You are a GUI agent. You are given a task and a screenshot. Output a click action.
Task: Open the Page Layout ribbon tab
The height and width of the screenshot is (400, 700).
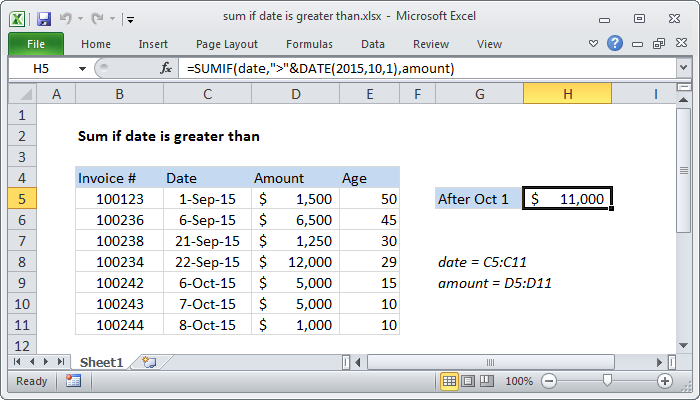point(226,44)
